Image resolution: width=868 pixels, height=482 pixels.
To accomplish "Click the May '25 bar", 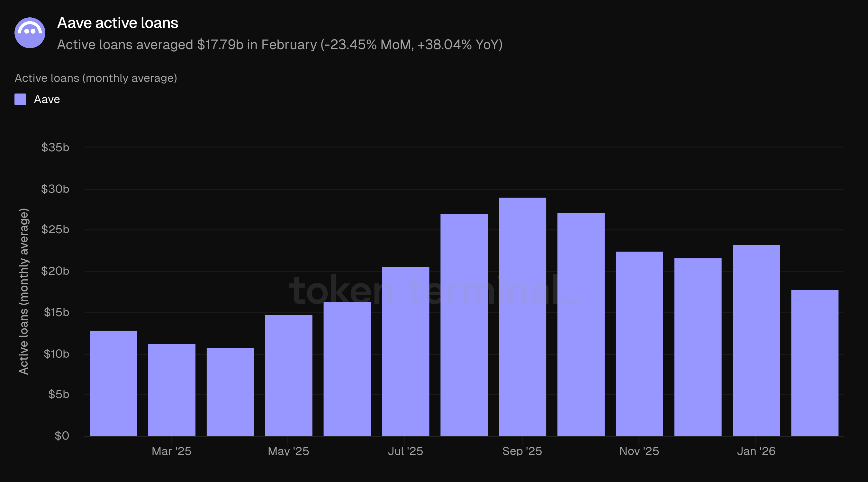I will pos(288,375).
